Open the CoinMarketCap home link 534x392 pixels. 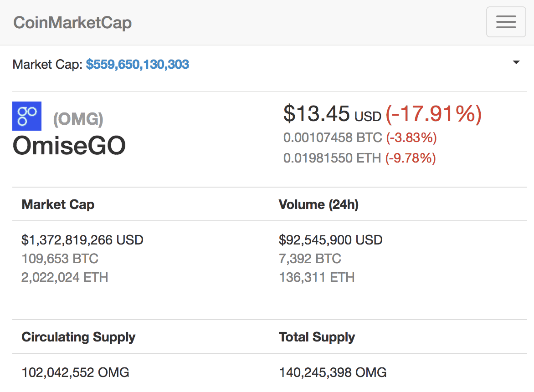coord(72,23)
